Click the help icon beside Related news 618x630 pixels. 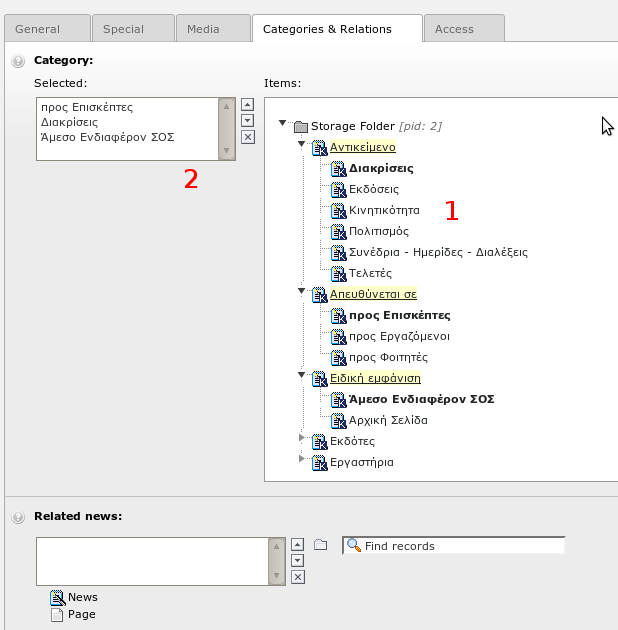(18, 517)
